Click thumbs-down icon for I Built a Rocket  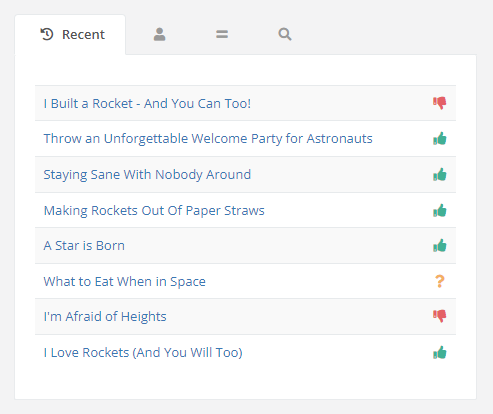point(440,103)
